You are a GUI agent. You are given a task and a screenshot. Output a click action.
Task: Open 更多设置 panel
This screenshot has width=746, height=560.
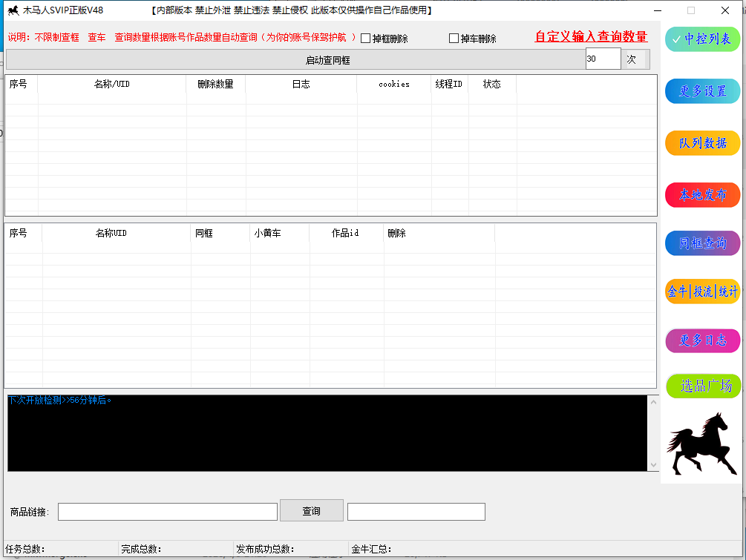point(703,90)
